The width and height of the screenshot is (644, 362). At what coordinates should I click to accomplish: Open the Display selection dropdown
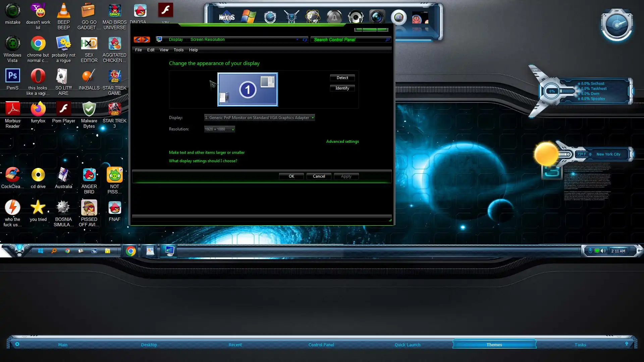click(259, 118)
